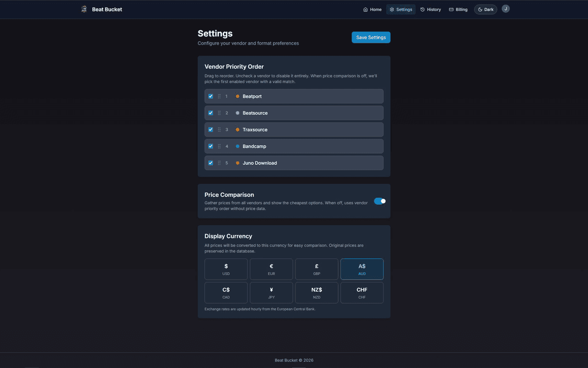Image resolution: width=588 pixels, height=368 pixels.
Task: Uncheck the Juno Download vendor checkbox
Action: click(x=210, y=163)
